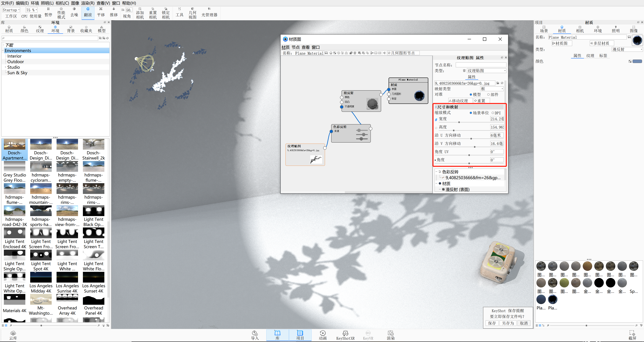Open the mapping type (映射类型) dropdown
Image resolution: width=644 pixels, height=342 pixels.
(x=492, y=89)
